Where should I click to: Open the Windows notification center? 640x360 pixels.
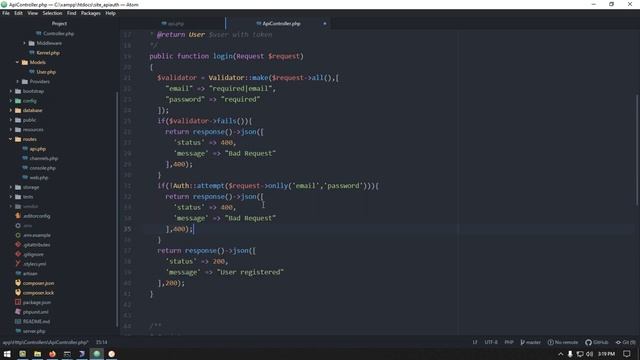627,354
